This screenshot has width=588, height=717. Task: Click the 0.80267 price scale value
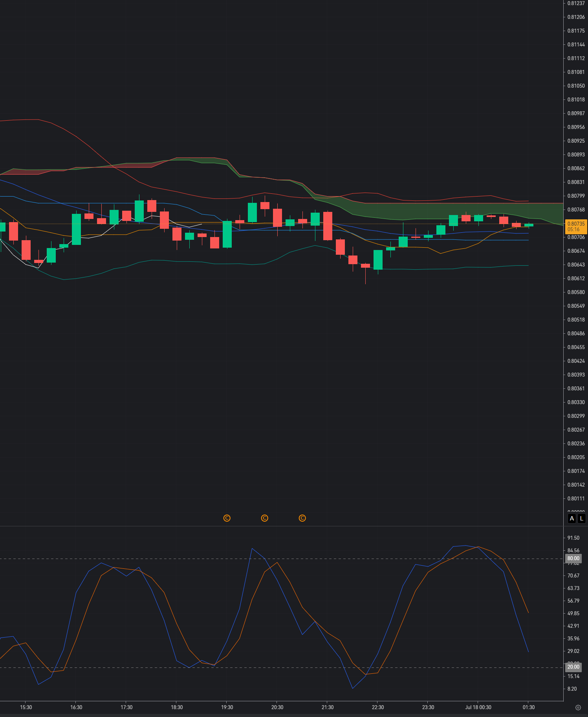[x=576, y=430]
